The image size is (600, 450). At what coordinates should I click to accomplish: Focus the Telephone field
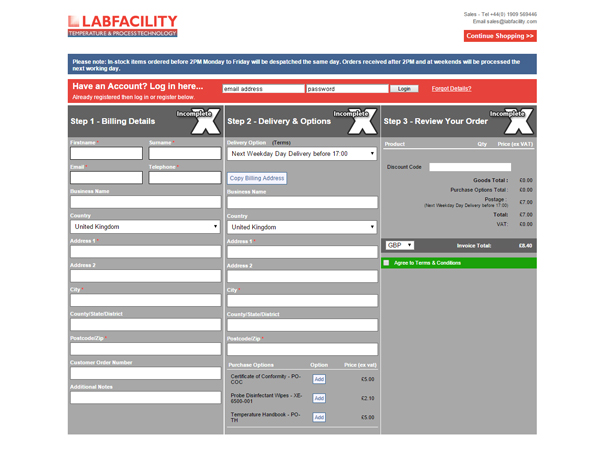pos(185,178)
